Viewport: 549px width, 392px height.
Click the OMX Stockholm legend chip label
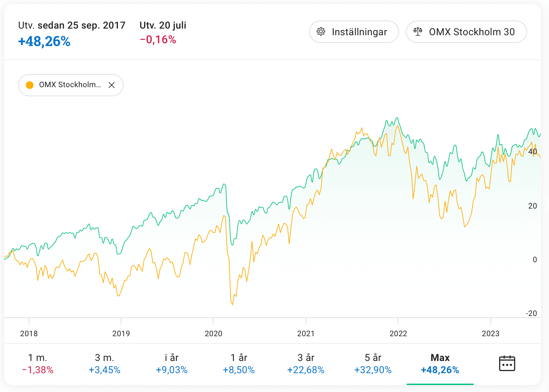point(70,85)
